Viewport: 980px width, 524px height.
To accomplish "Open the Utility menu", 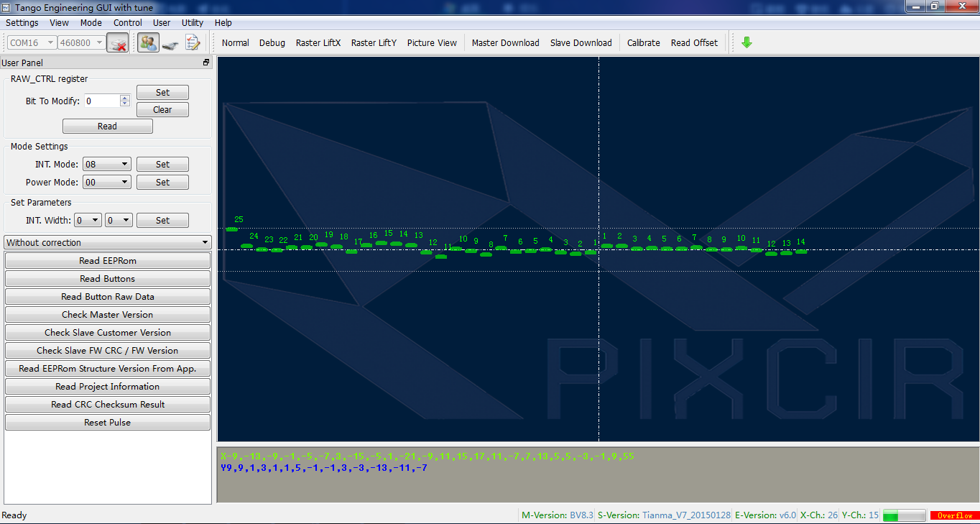I will tap(192, 22).
